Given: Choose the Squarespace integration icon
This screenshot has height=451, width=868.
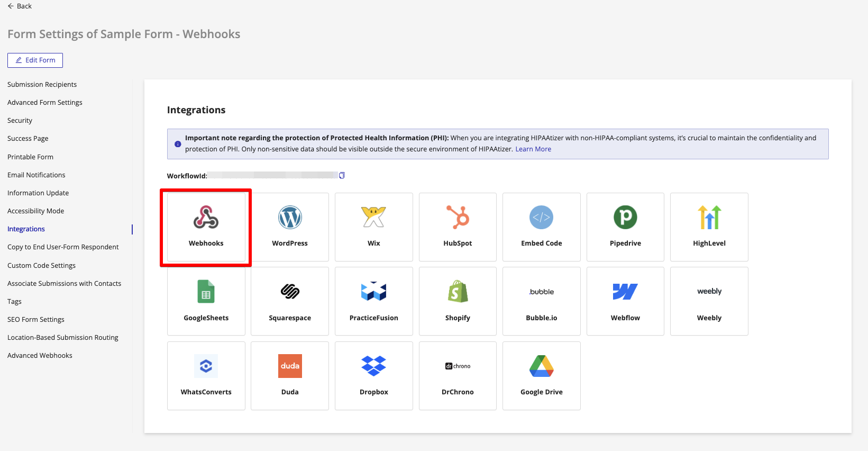Looking at the screenshot, I should point(290,292).
